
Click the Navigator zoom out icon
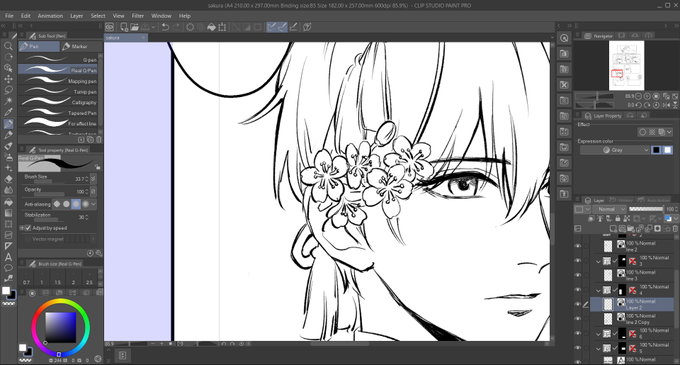pyautogui.click(x=638, y=96)
